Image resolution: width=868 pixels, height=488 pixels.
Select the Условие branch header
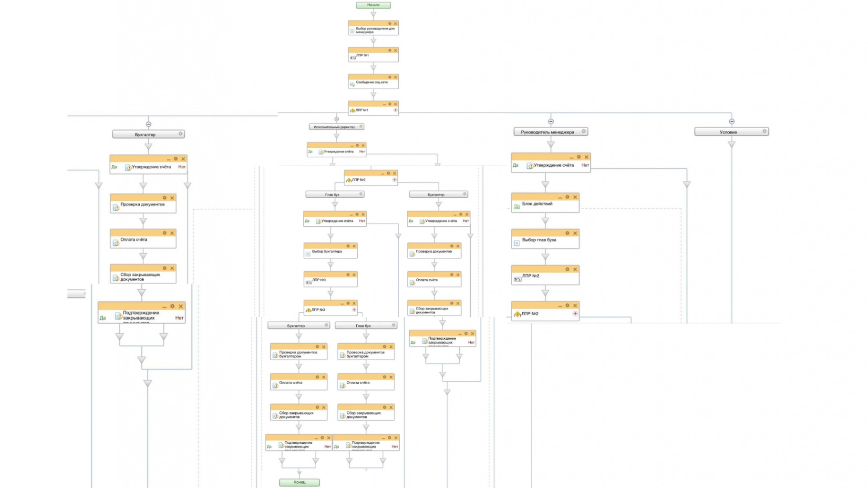(728, 132)
